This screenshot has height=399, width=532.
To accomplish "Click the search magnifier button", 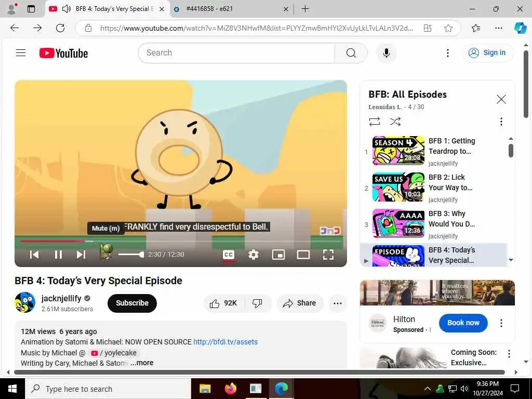I will coord(351,53).
